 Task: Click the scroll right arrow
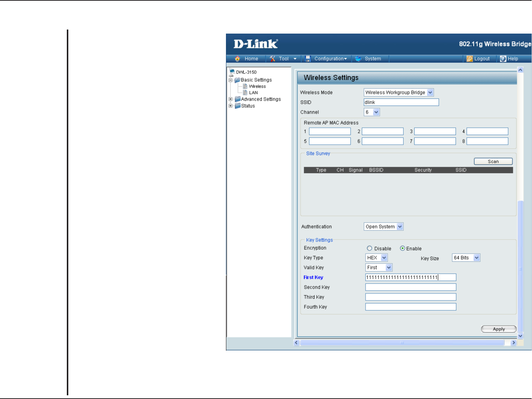click(513, 343)
